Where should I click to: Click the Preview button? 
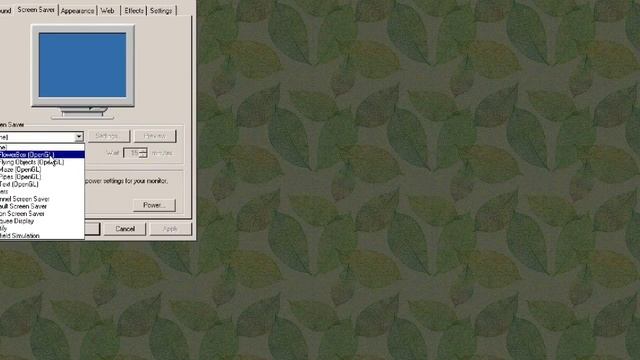(155, 136)
